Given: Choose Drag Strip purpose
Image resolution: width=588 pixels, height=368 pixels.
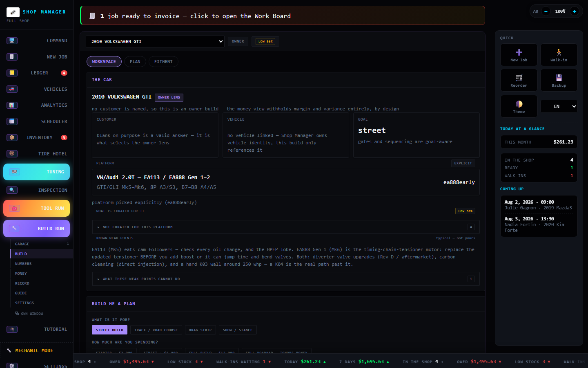Looking at the screenshot, I should point(200,330).
